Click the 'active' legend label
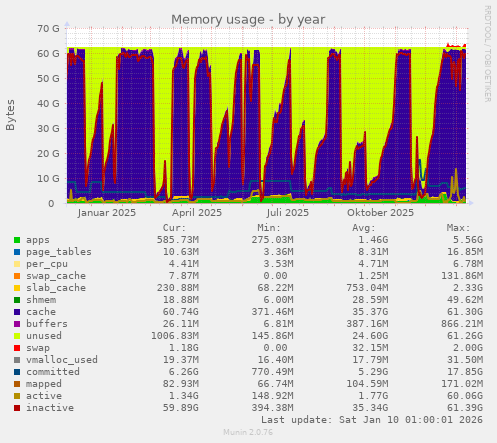Viewport: 497px width, 443px height. click(44, 396)
